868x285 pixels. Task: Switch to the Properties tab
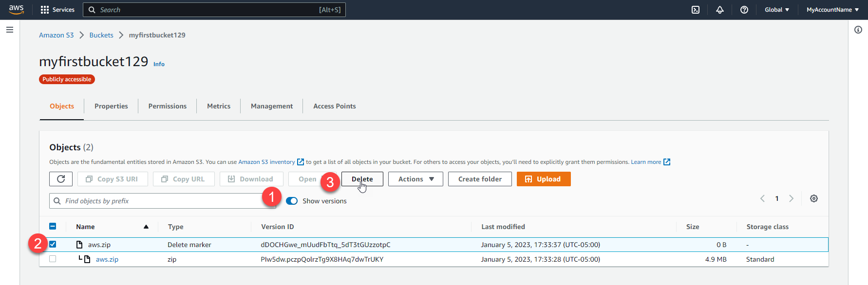(111, 106)
